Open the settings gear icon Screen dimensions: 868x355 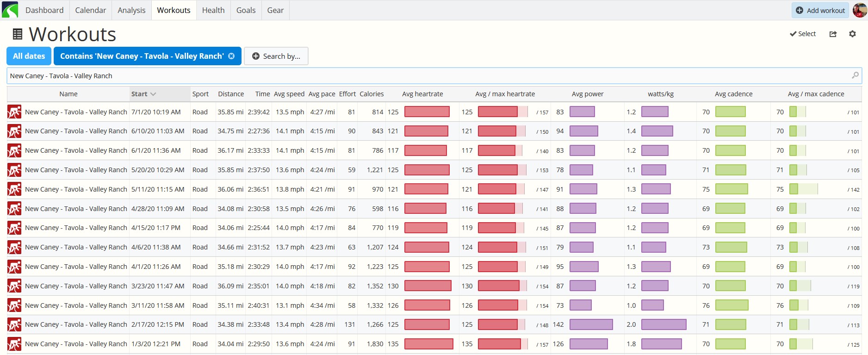point(852,34)
